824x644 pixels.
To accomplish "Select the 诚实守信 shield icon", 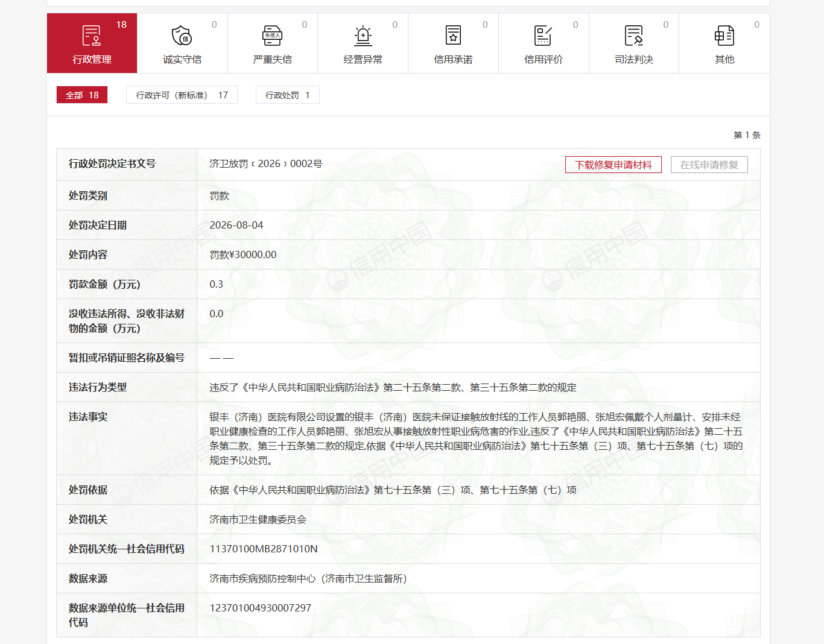I will pyautogui.click(x=182, y=36).
